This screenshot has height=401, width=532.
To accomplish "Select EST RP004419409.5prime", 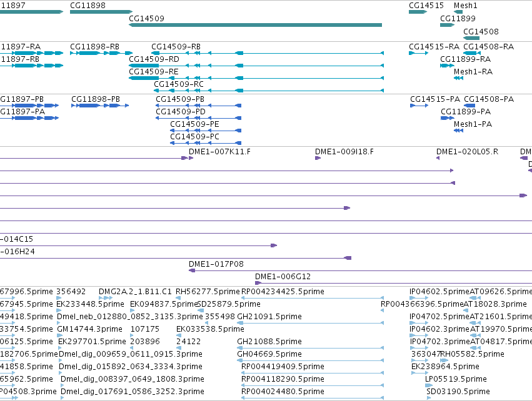I will pyautogui.click(x=313, y=373).
